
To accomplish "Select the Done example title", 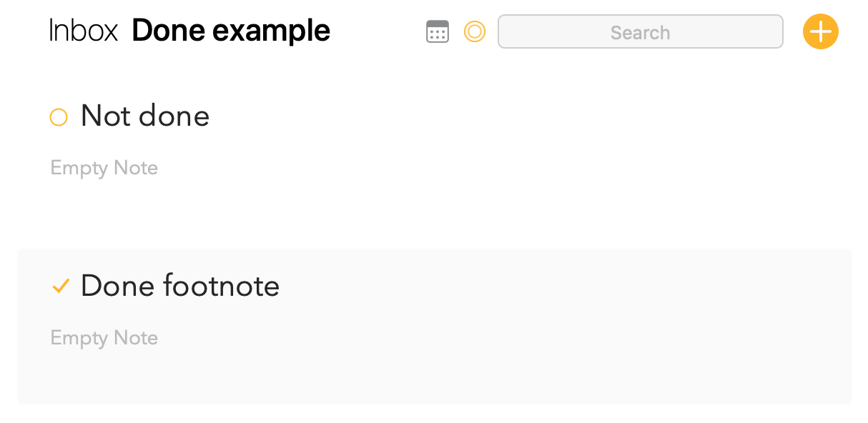I will click(231, 31).
